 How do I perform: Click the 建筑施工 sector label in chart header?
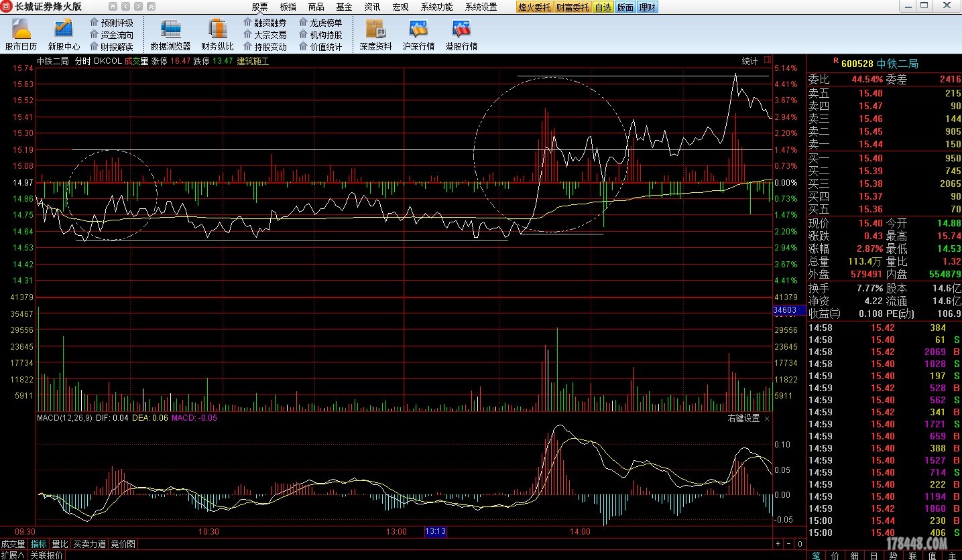(253, 61)
